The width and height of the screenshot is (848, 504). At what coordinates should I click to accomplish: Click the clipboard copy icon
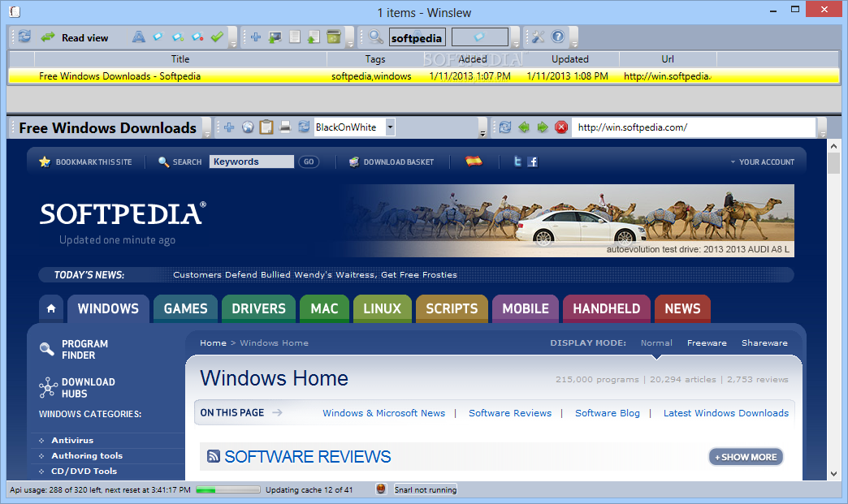[x=266, y=127]
